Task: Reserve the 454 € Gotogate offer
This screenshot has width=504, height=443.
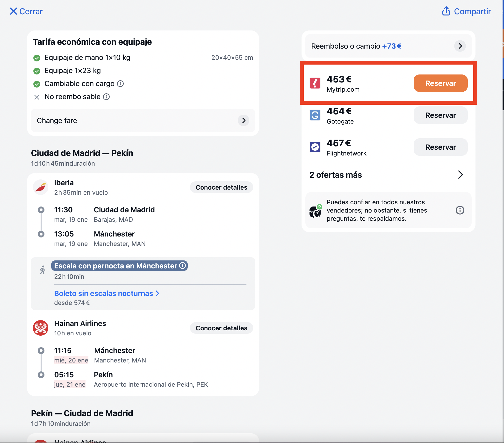Action: click(x=440, y=115)
